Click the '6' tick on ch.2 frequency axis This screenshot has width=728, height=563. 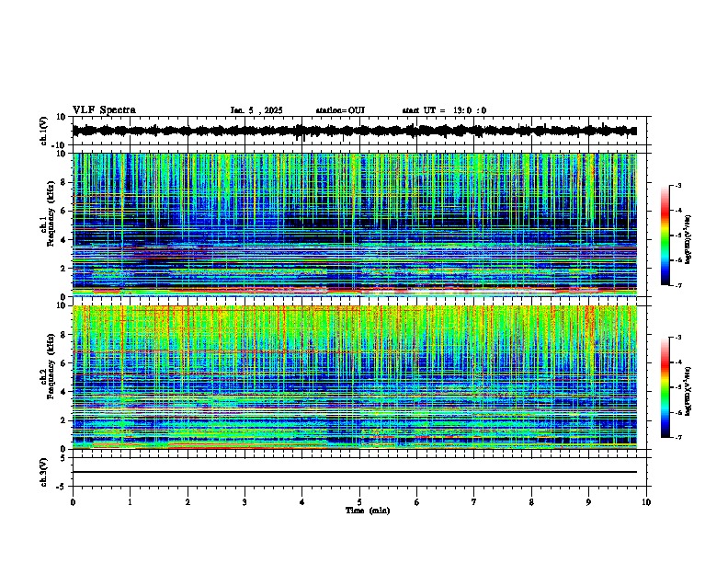click(63, 363)
